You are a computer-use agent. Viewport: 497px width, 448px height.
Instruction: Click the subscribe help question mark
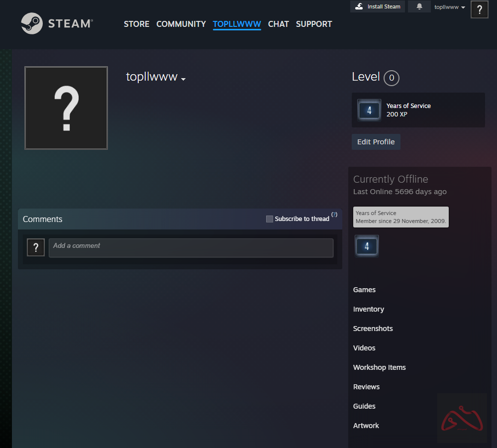[334, 215]
